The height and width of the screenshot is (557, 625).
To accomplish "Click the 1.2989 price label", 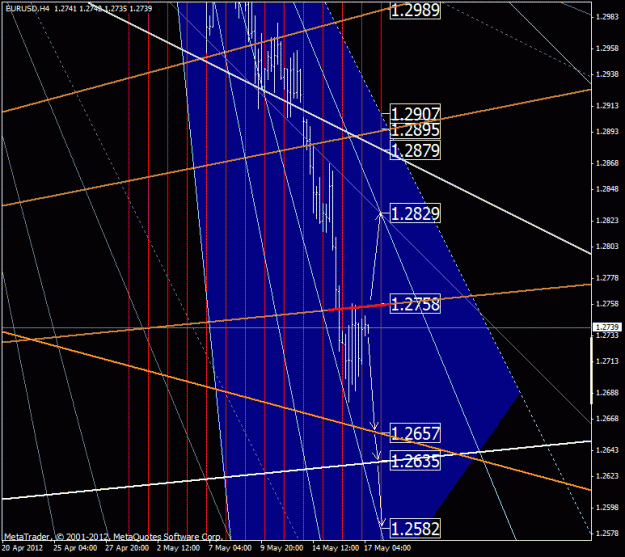I will [415, 10].
